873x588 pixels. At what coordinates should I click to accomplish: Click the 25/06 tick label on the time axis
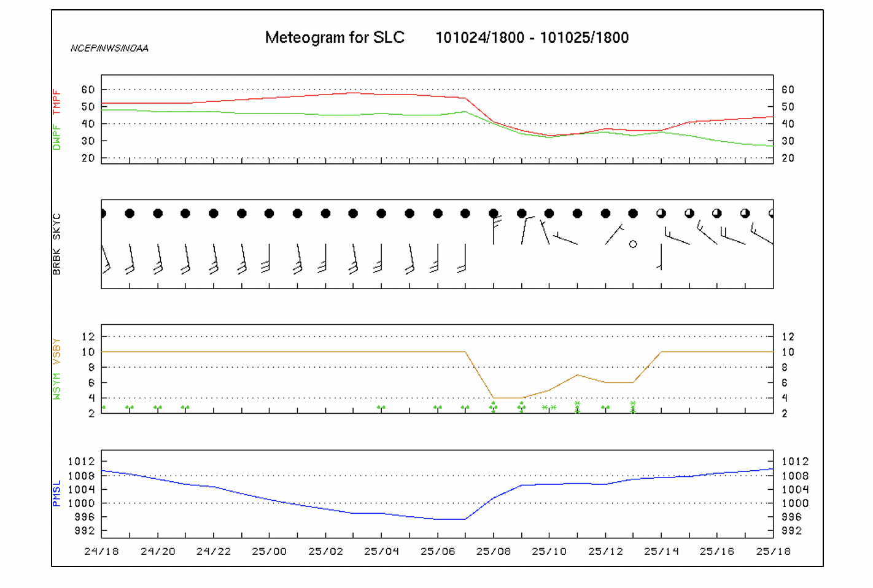coord(439,551)
